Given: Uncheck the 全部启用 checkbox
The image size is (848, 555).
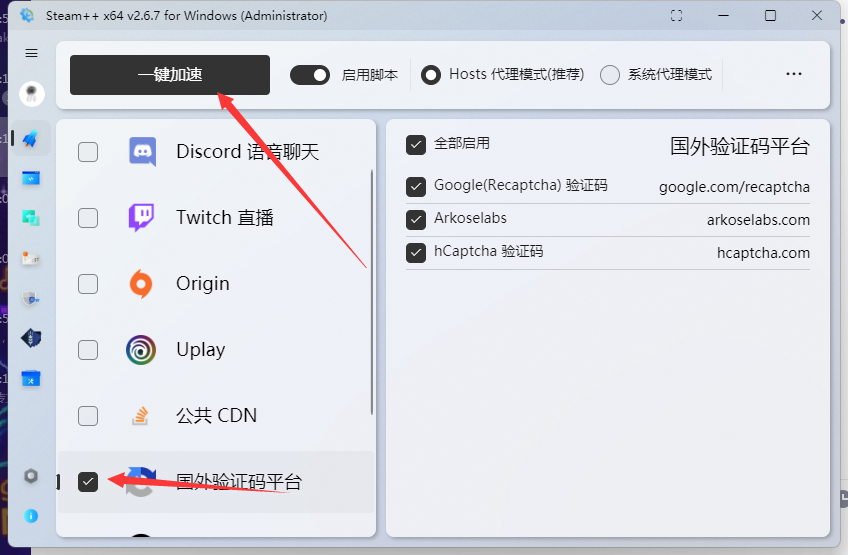Looking at the screenshot, I should (416, 145).
